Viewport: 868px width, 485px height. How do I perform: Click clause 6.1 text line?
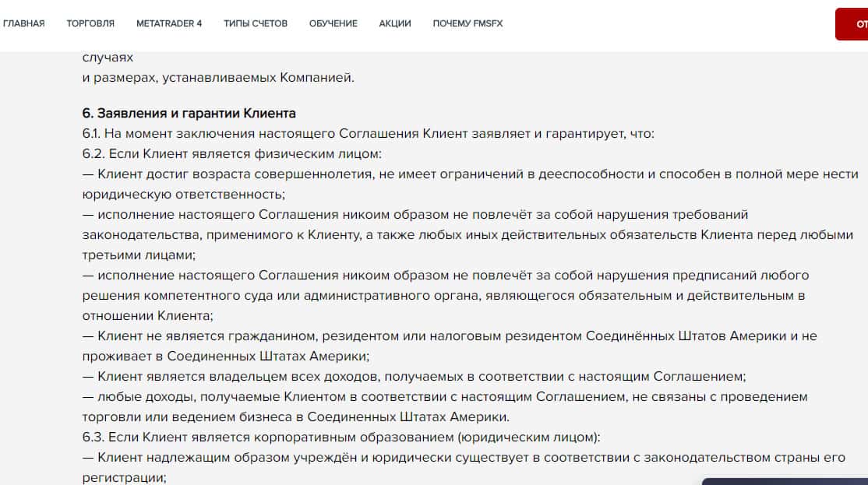coord(369,133)
